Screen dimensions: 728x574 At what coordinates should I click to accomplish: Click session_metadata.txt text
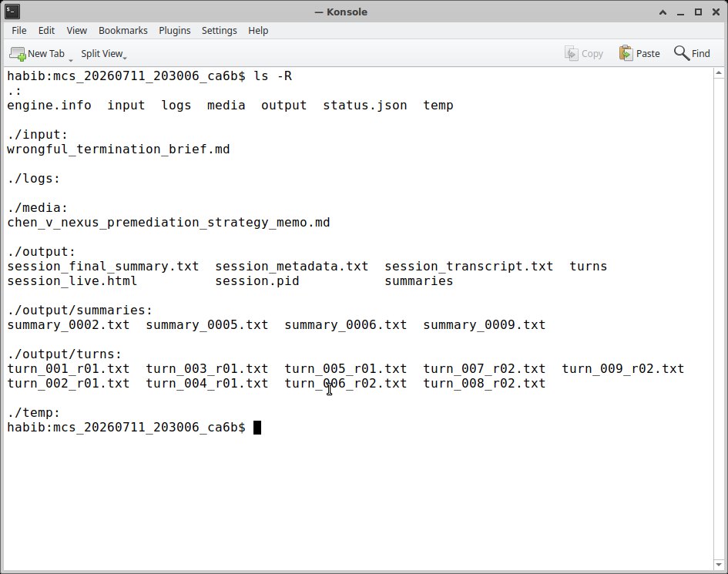[291, 266]
